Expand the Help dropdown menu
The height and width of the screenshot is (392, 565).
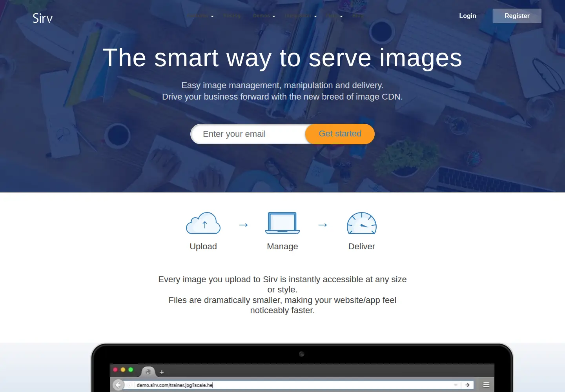pos(335,16)
